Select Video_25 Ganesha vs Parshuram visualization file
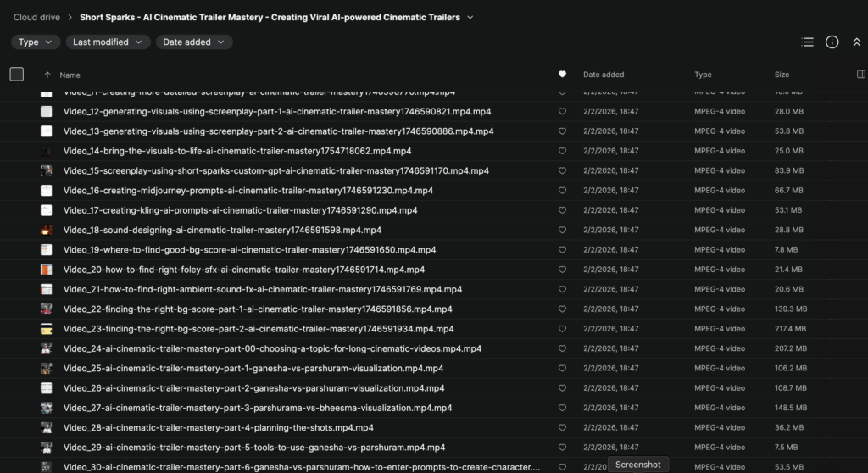This screenshot has height=473, width=868. (x=253, y=369)
